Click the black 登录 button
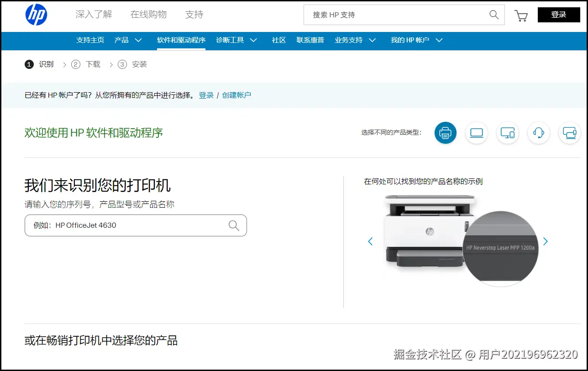The width and height of the screenshot is (588, 371). 559,15
